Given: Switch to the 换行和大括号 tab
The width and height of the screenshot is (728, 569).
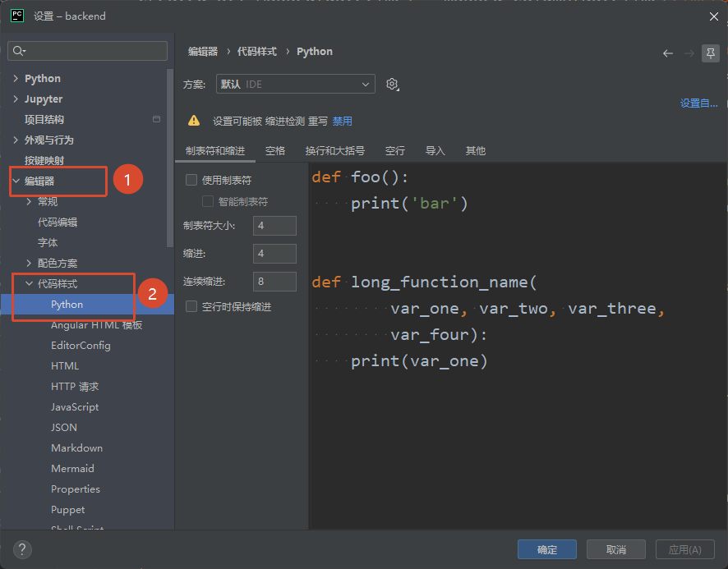Looking at the screenshot, I should pyautogui.click(x=334, y=151).
